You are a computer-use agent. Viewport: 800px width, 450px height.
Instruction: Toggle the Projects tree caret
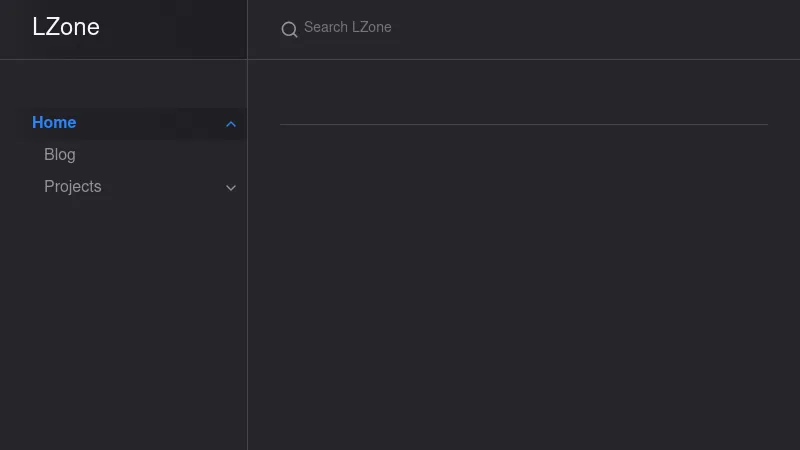pos(231,187)
